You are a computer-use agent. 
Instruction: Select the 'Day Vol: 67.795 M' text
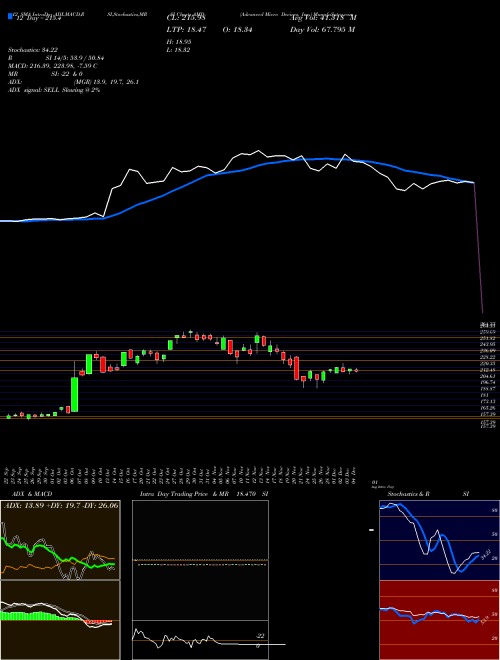323,30
